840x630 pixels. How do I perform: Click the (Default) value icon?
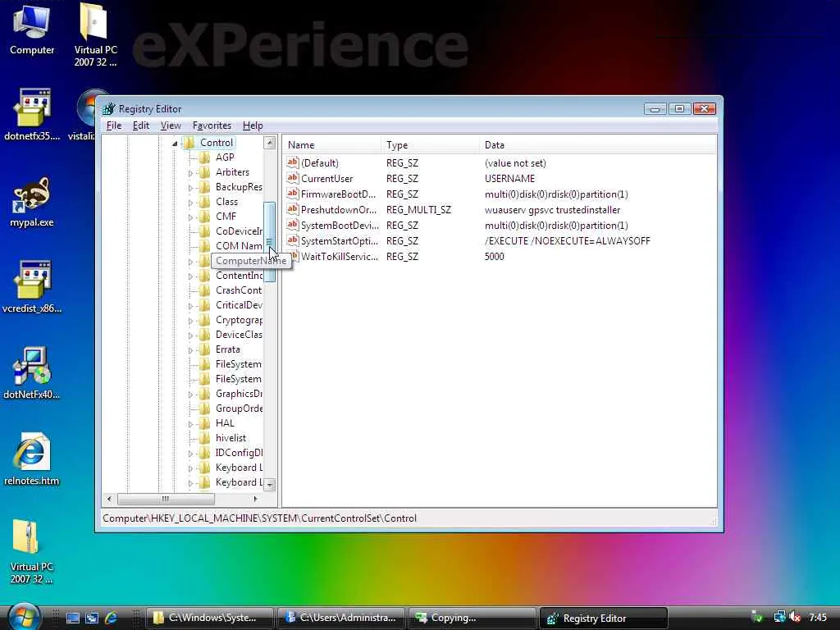click(x=293, y=162)
